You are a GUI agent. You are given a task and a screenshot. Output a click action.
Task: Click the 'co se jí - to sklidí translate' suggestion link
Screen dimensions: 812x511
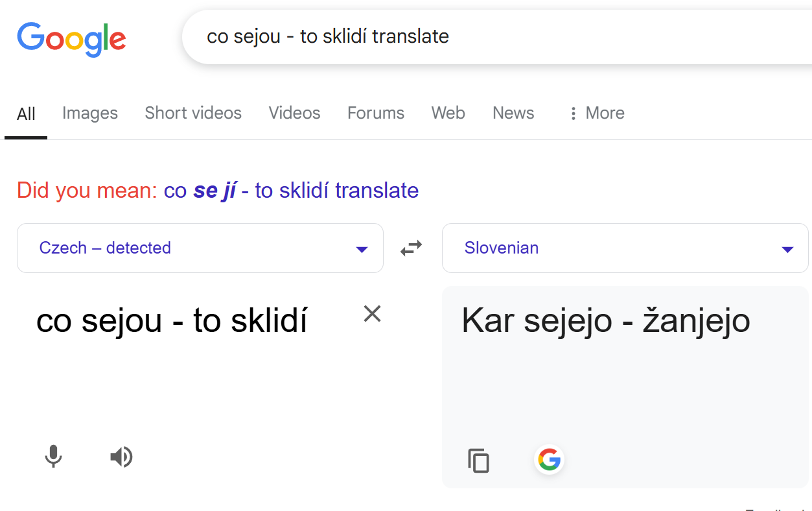point(291,191)
